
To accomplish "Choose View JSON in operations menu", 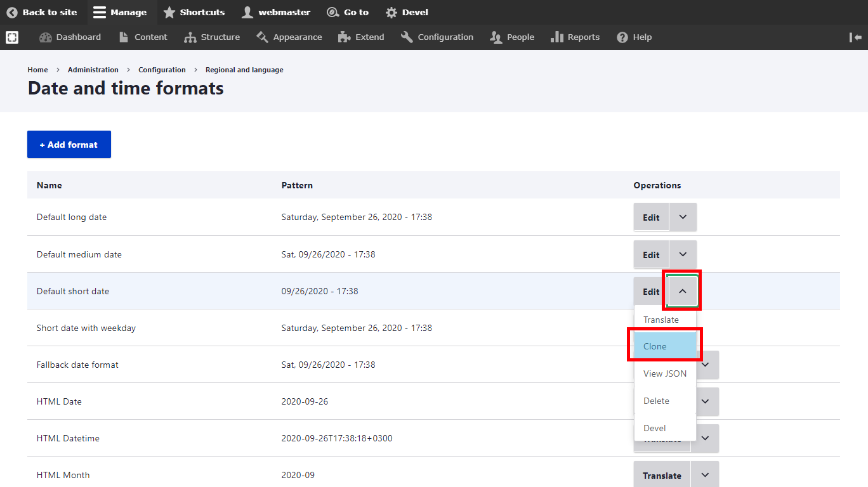I will coord(664,373).
